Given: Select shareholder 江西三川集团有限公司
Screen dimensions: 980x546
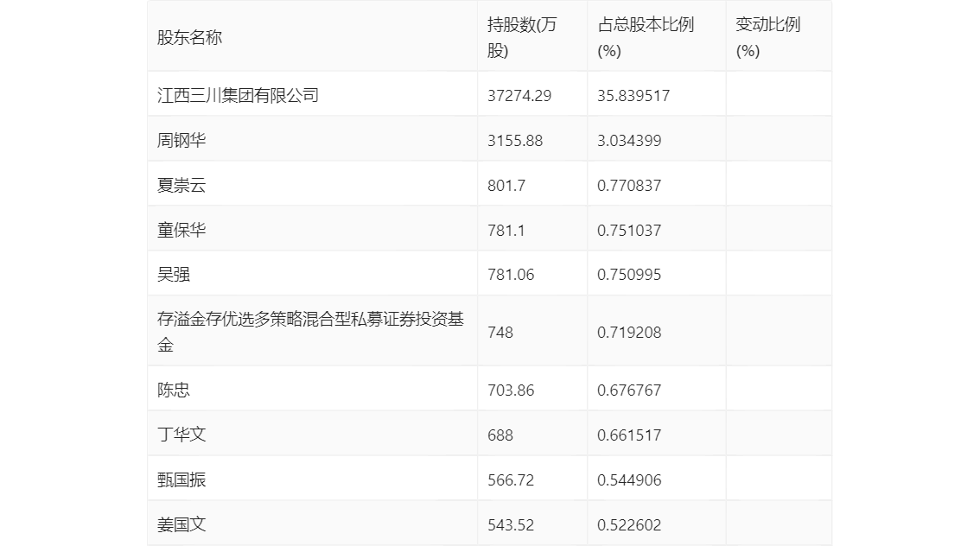Looking at the screenshot, I should click(x=239, y=96).
